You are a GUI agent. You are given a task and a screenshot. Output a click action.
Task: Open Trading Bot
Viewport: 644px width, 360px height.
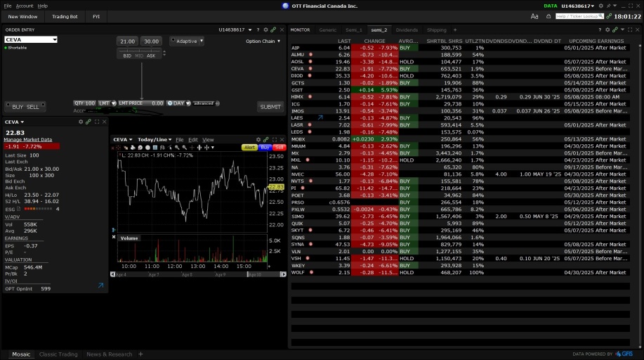coord(65,16)
